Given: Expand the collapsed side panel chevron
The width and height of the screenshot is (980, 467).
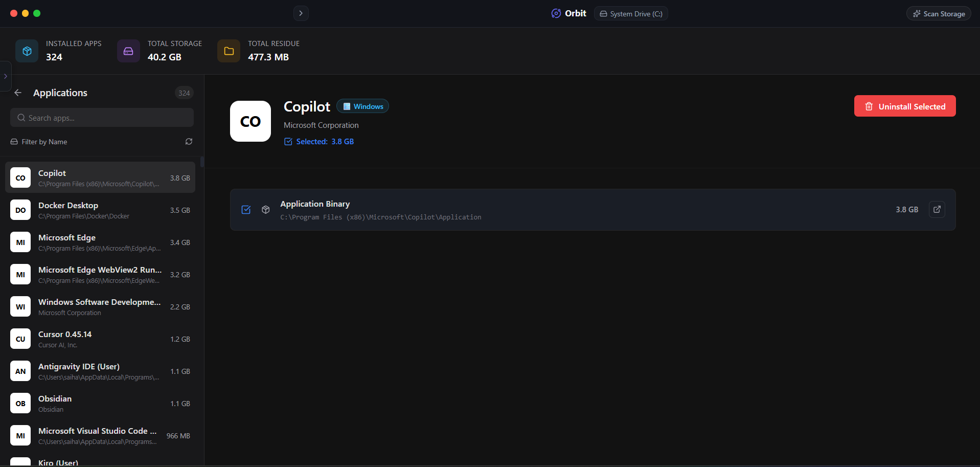Looking at the screenshot, I should pyautogui.click(x=6, y=76).
